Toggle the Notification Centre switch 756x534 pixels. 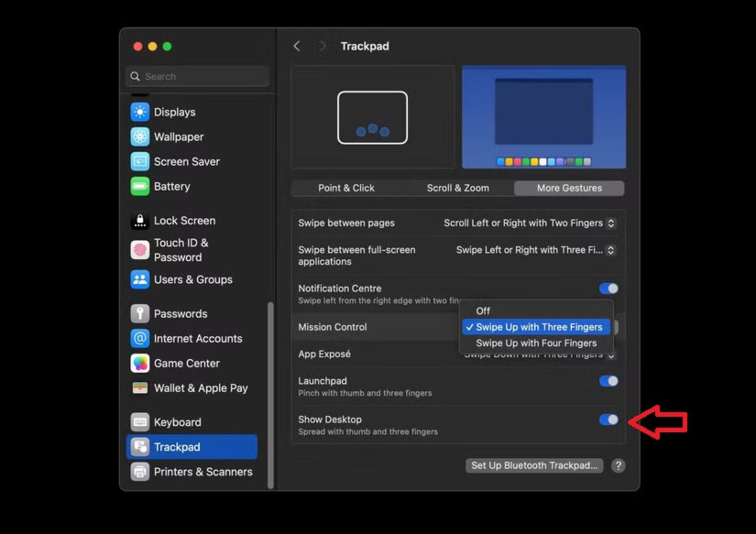point(609,288)
